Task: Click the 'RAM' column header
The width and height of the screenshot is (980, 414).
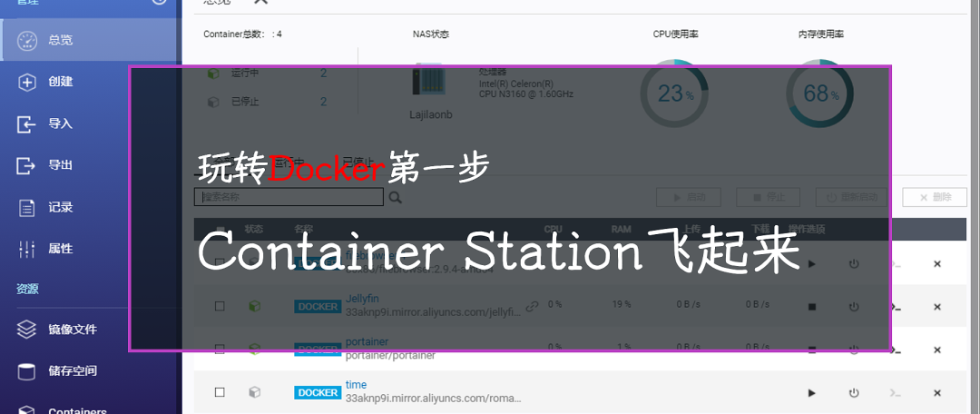Action: (621, 230)
